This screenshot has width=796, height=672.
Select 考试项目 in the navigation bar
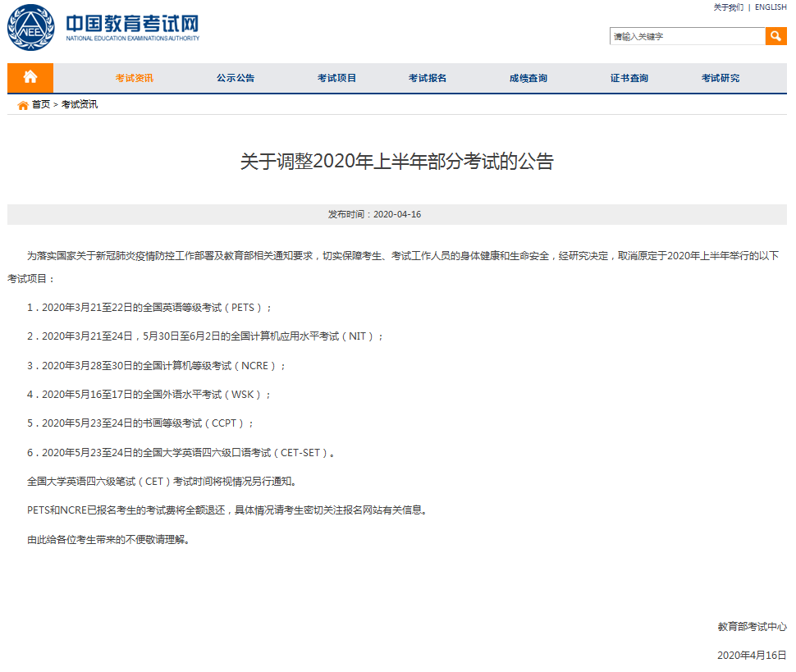tap(336, 79)
